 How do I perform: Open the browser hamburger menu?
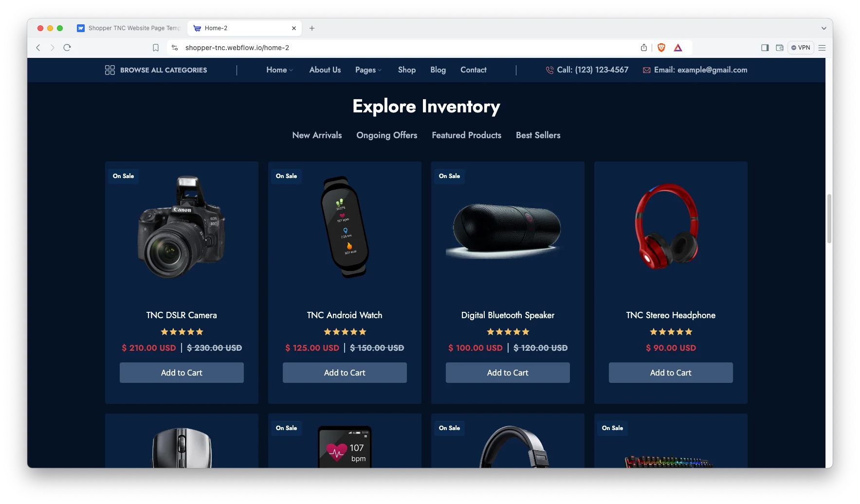point(822,48)
